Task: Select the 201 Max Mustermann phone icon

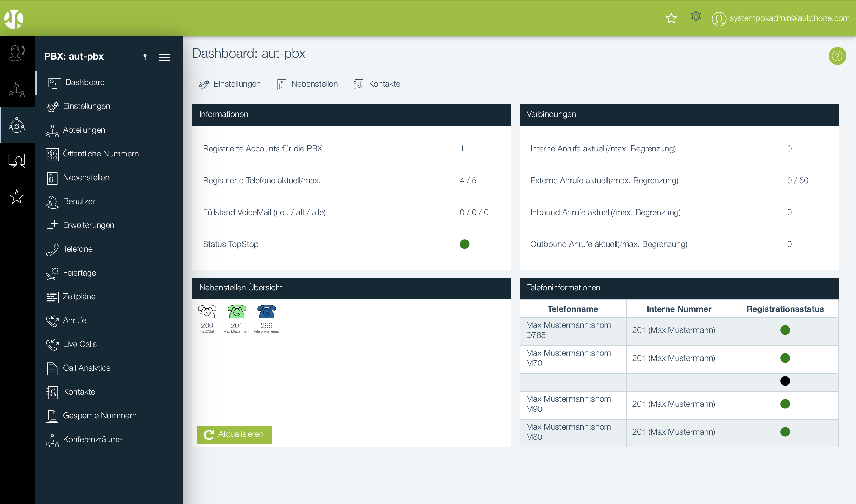Action: (236, 312)
